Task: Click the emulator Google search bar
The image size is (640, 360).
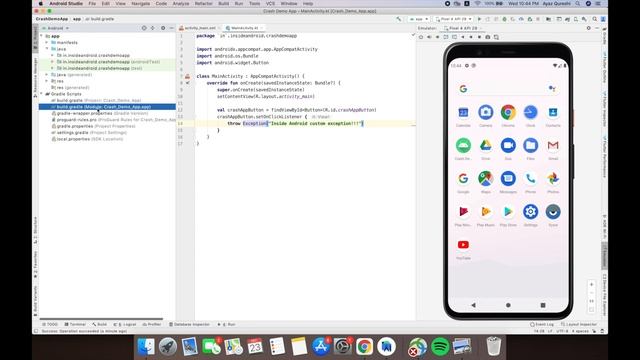Action: (508, 89)
